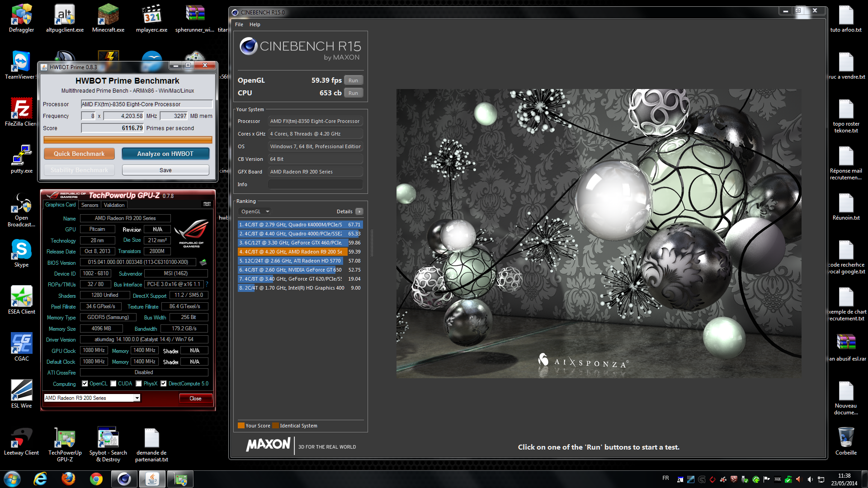Click the volume speaker tray icon
This screenshot has width=868, height=488.
[810, 479]
